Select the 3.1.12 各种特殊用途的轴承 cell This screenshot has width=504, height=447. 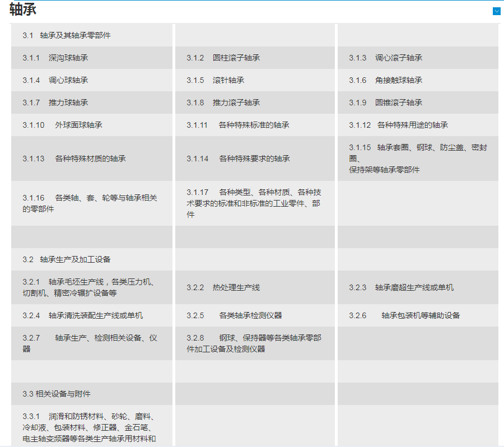click(x=418, y=125)
